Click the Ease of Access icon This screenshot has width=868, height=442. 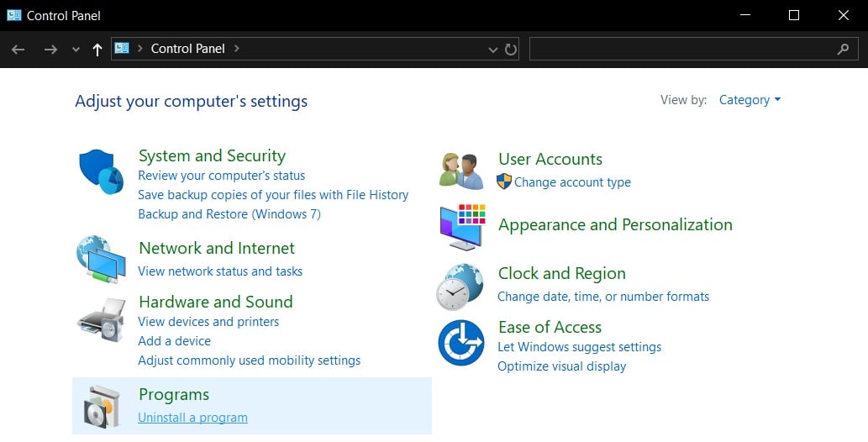[x=461, y=343]
